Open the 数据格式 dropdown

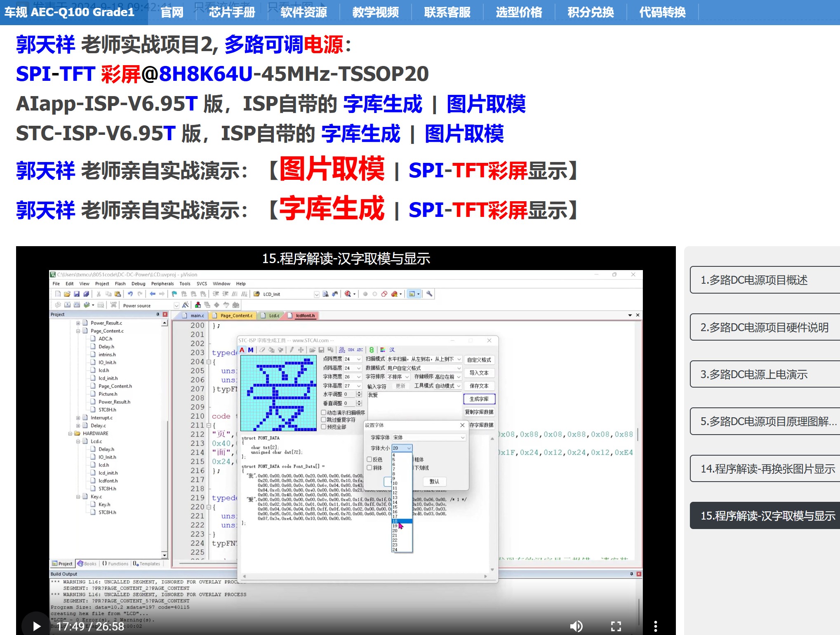click(x=424, y=368)
